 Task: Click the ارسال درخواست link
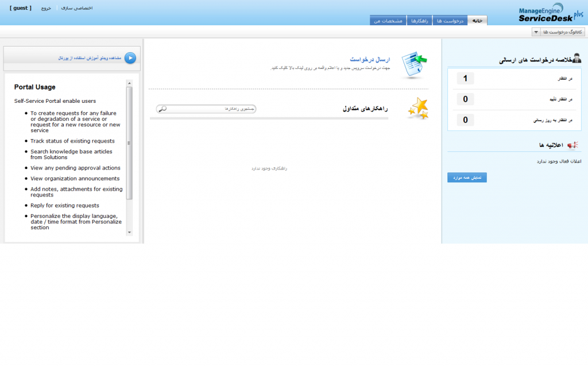coord(370,60)
